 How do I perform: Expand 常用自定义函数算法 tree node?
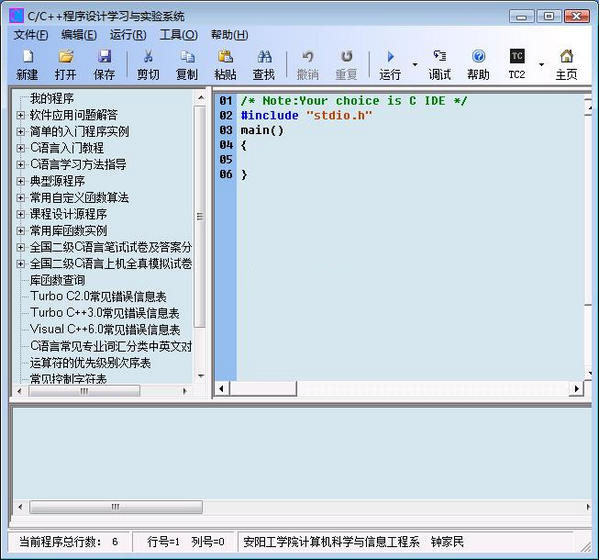(x=21, y=197)
